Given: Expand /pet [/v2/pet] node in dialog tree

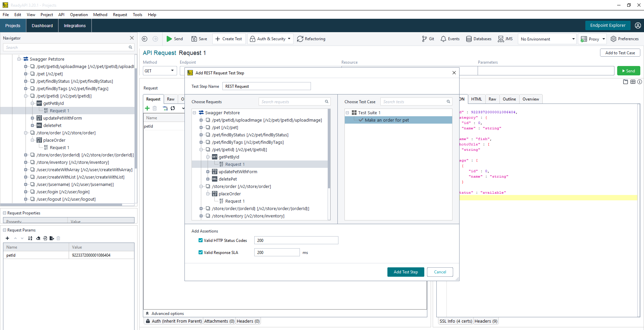Looking at the screenshot, I should tap(201, 128).
